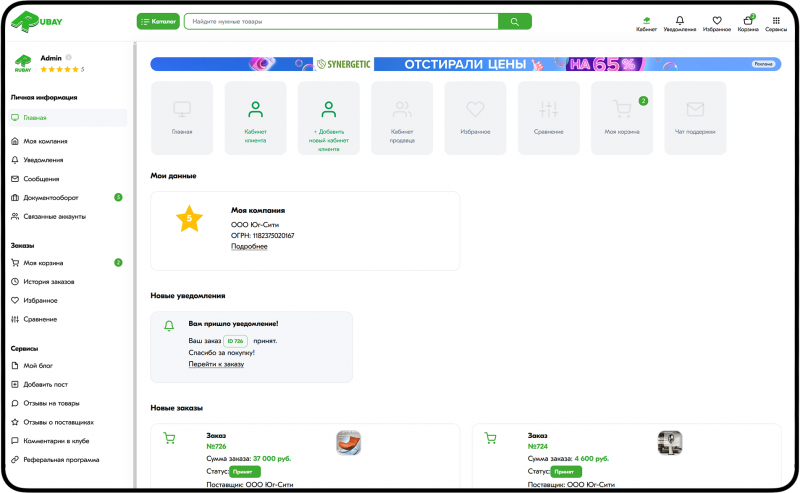Viewport: 800px width, 493px height.
Task: Open the Моя корзина tile
Action: pyautogui.click(x=622, y=118)
